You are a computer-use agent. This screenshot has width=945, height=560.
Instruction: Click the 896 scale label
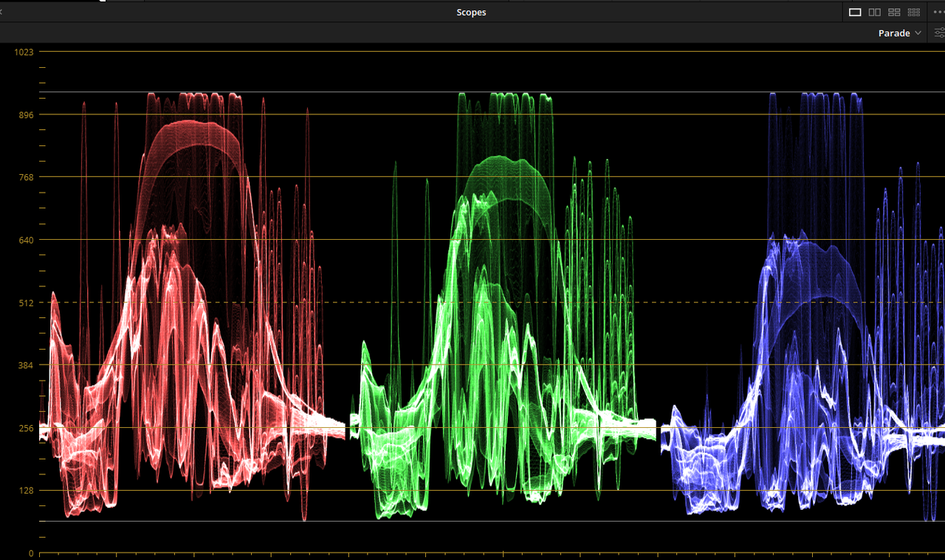coord(27,114)
